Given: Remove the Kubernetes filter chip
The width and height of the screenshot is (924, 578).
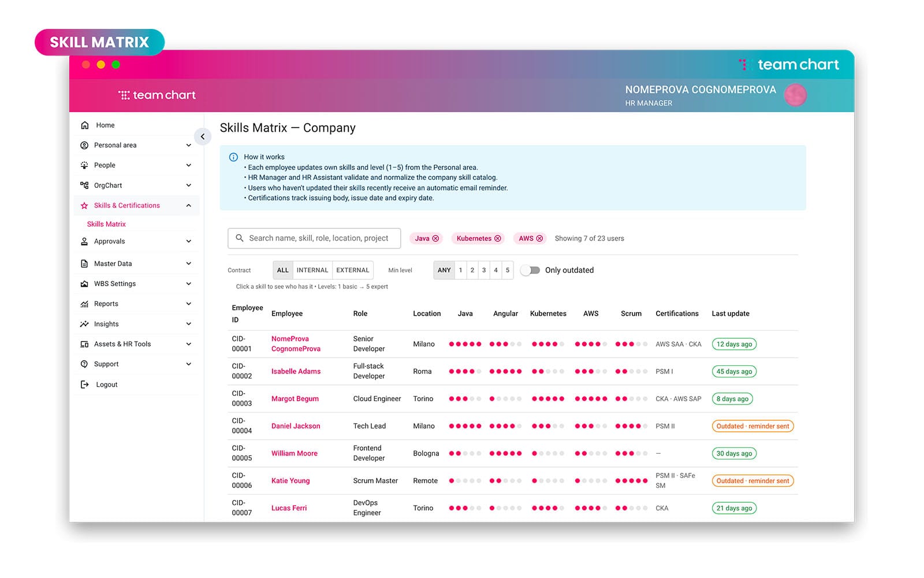Looking at the screenshot, I should [x=497, y=238].
